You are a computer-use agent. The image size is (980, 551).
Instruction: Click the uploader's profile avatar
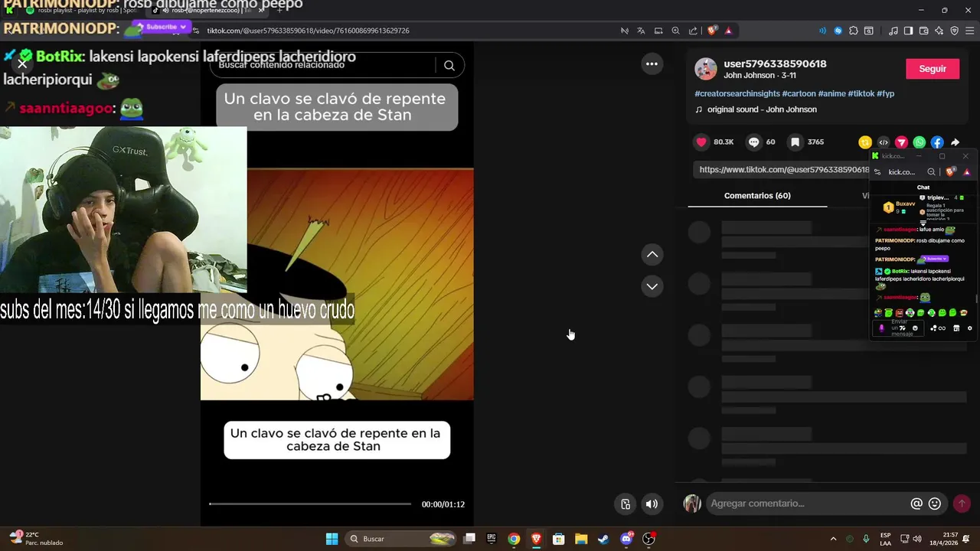pyautogui.click(x=706, y=69)
